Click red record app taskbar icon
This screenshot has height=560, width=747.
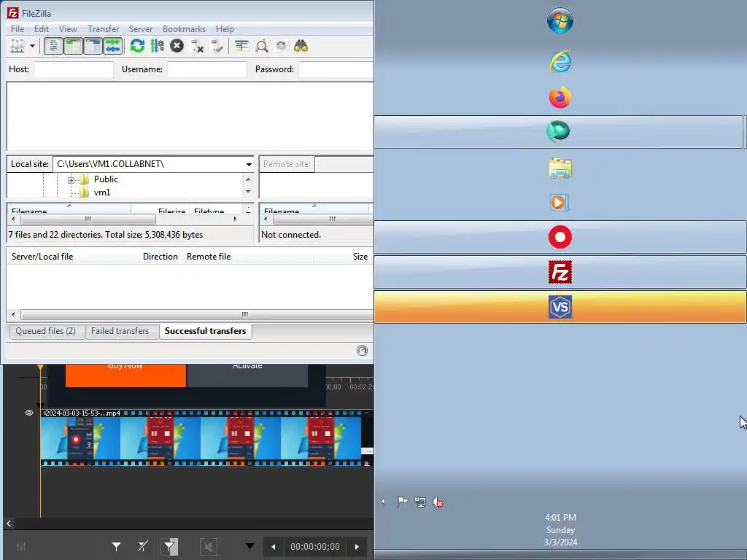pos(560,237)
